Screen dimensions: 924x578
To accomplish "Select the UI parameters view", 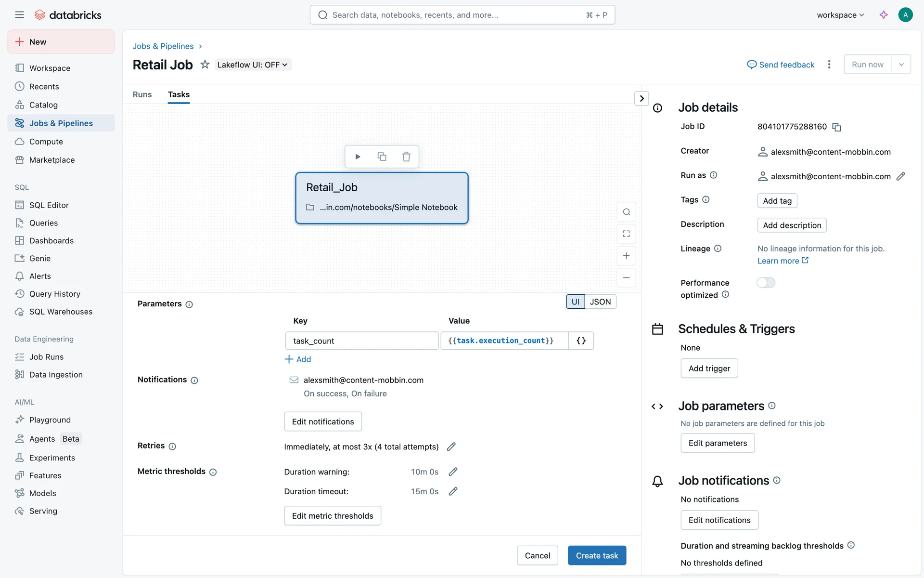I will [575, 302].
